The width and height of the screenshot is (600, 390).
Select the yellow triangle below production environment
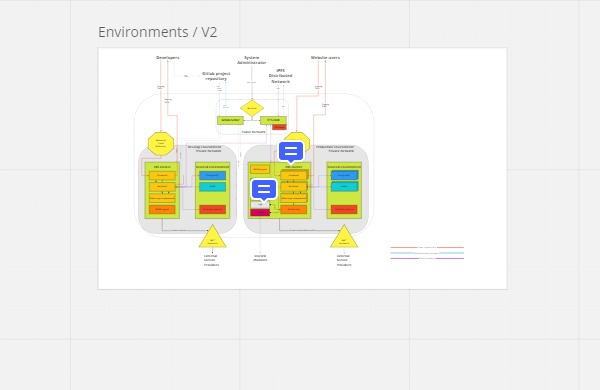click(344, 236)
